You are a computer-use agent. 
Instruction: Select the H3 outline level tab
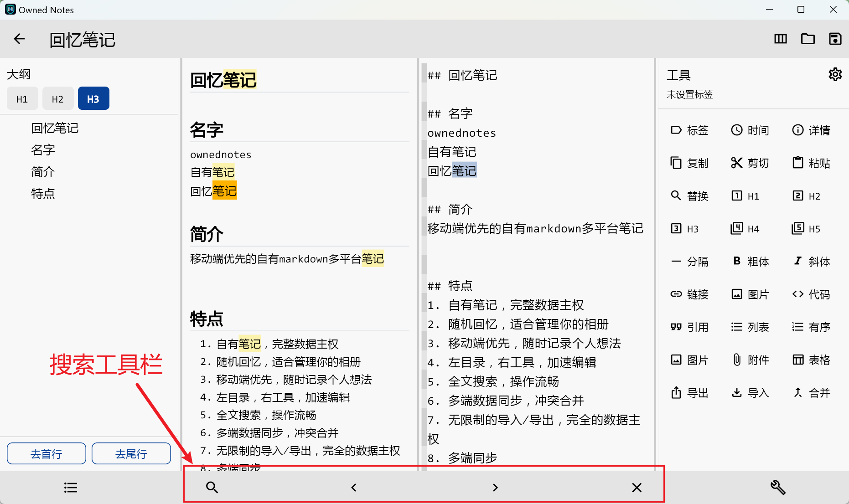point(93,98)
